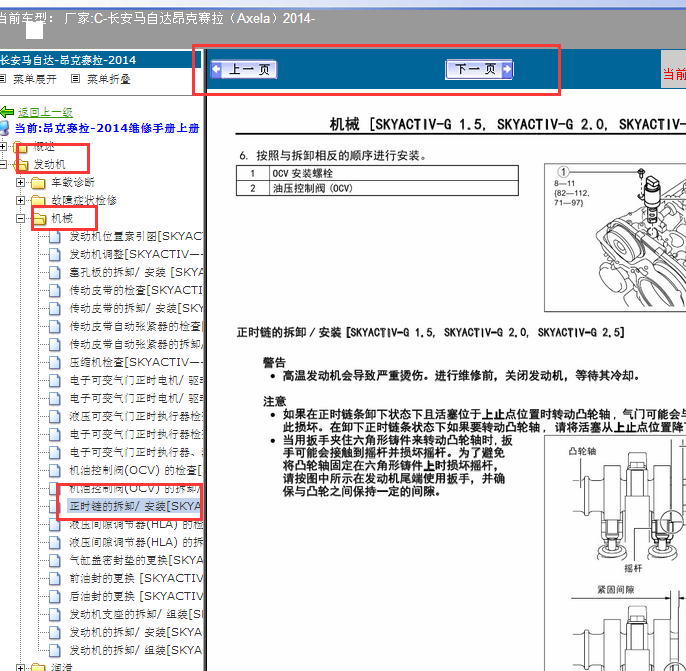The height and width of the screenshot is (671, 686).
Task: Click 当前:昂克赛拉-2014维修手册上册 heading link
Action: point(107,128)
